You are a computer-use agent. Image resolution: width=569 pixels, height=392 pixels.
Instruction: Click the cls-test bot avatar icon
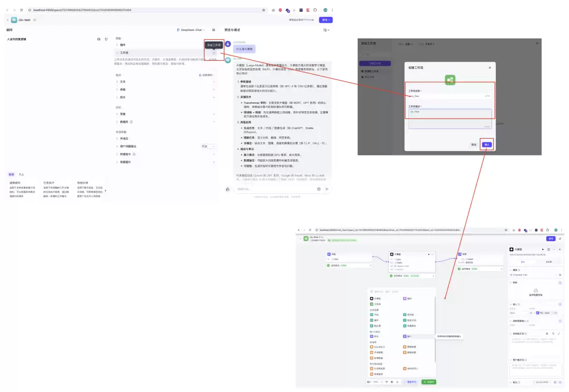point(14,20)
